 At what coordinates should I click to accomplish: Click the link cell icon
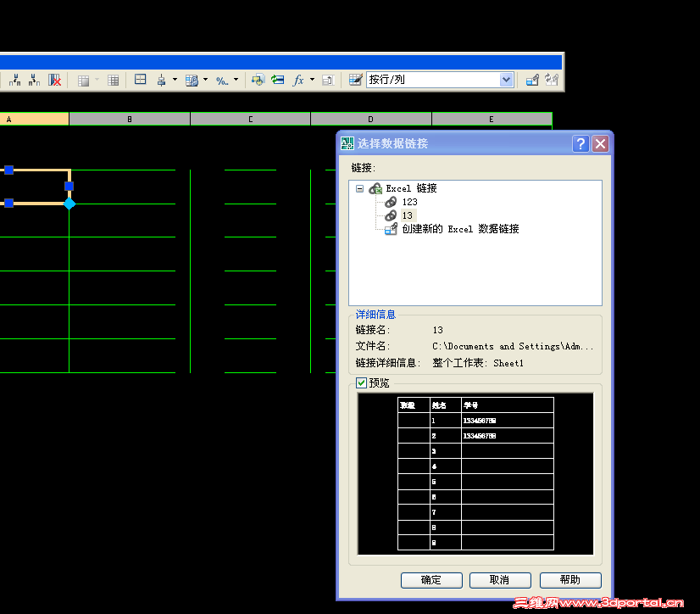(532, 80)
